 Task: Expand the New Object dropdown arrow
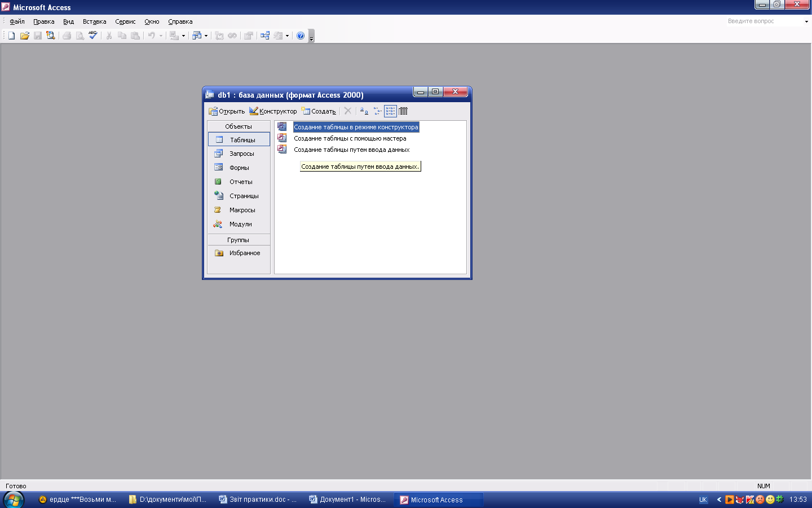[287, 36]
